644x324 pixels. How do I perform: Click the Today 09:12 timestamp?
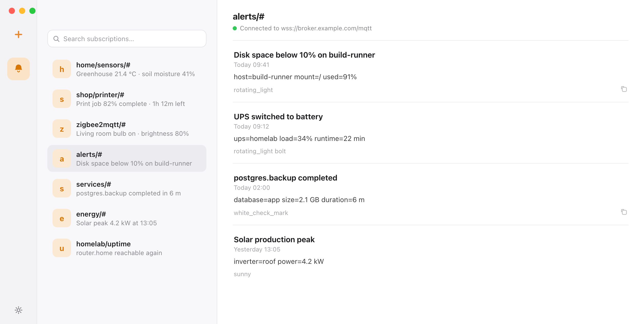[251, 127]
